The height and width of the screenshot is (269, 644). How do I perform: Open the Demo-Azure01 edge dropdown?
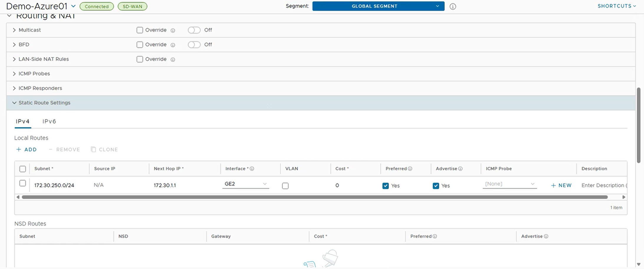coord(73,6)
